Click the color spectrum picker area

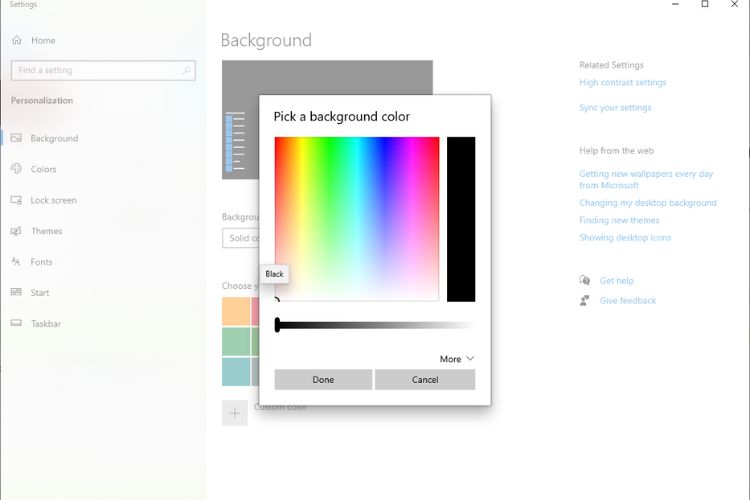[x=357, y=219]
